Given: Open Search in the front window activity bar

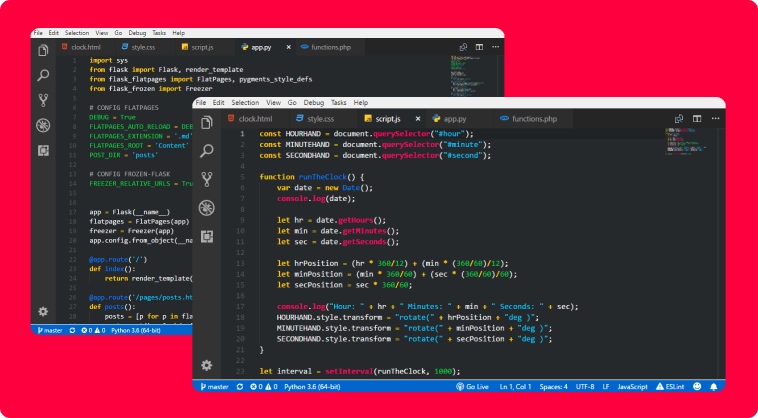Looking at the screenshot, I should coord(206,150).
